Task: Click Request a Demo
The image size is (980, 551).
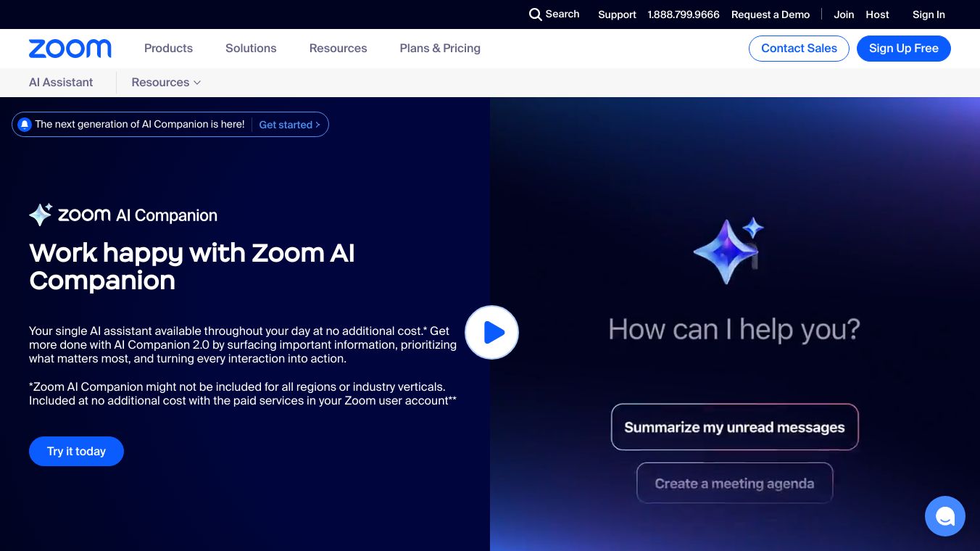Action: [771, 14]
